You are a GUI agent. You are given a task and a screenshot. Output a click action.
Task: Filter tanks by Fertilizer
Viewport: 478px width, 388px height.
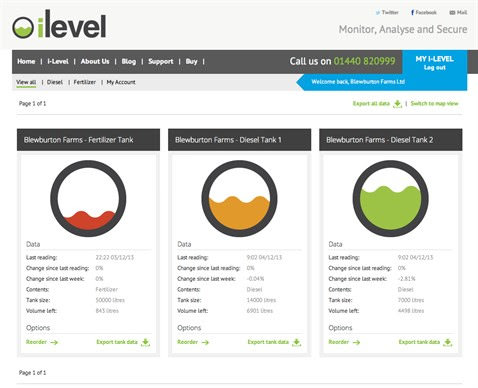[85, 82]
